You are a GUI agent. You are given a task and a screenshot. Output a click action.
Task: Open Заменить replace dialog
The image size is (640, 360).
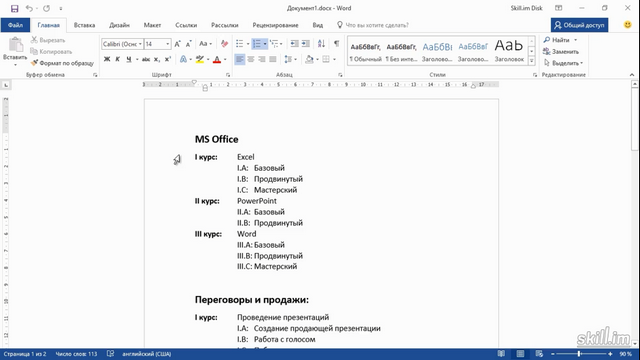pos(561,51)
